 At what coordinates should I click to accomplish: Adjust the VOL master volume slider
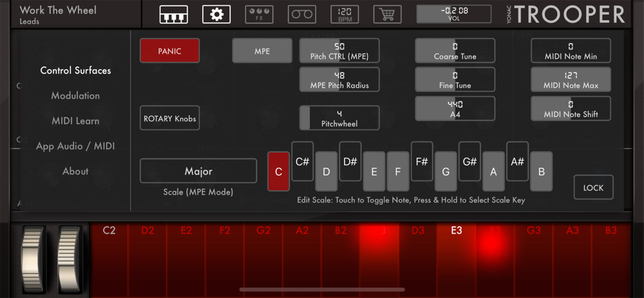454,14
